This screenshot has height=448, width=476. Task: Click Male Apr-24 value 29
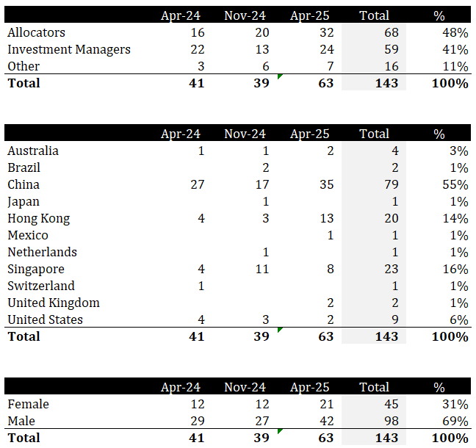pyautogui.click(x=198, y=421)
